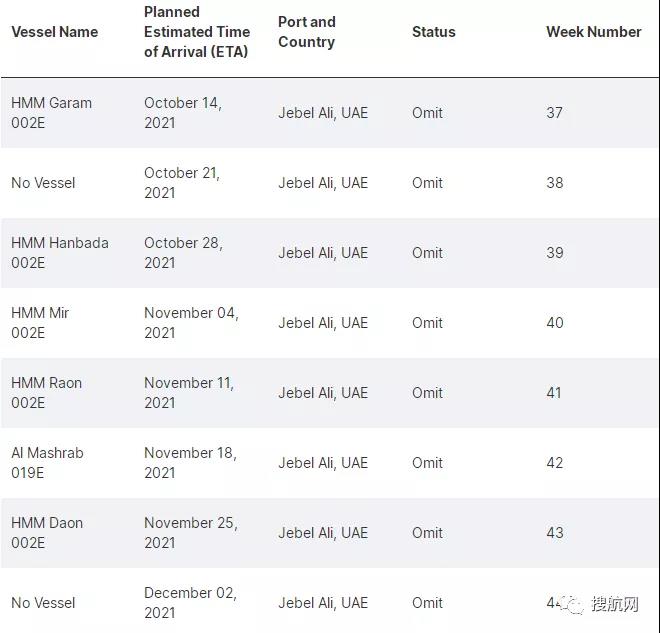The width and height of the screenshot is (660, 633).
Task: Select Omit status for HMM Raon row
Action: [x=427, y=393]
